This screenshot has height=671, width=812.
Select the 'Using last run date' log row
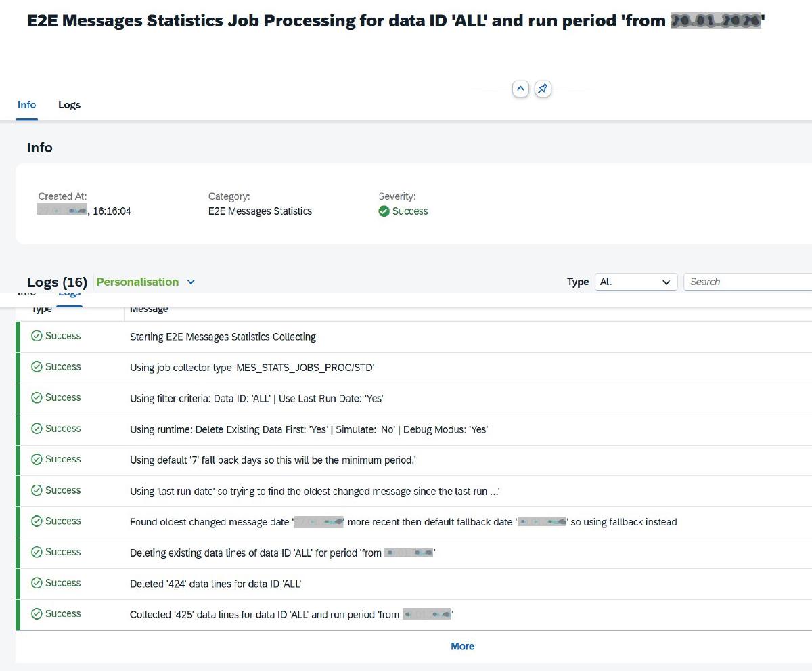(315, 491)
